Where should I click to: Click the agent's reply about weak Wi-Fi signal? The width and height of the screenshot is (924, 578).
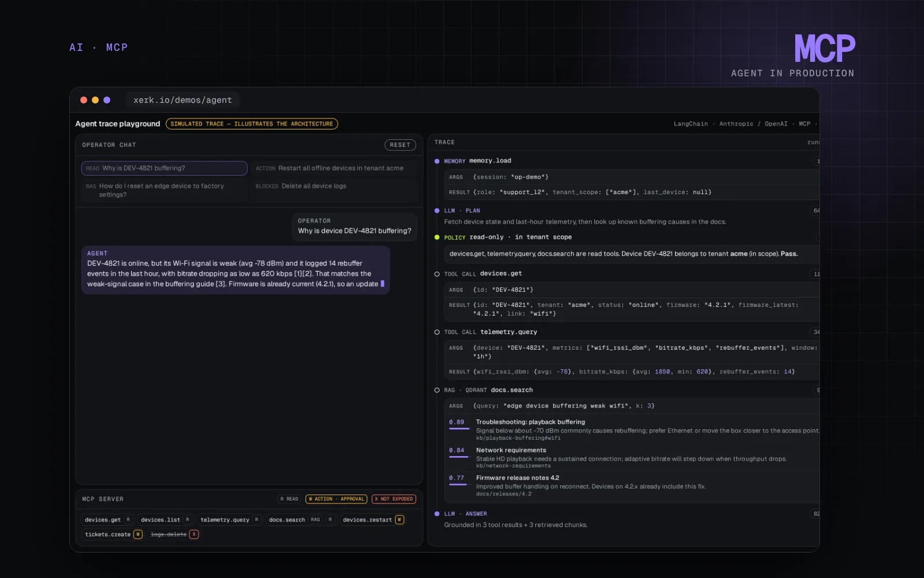pos(236,270)
